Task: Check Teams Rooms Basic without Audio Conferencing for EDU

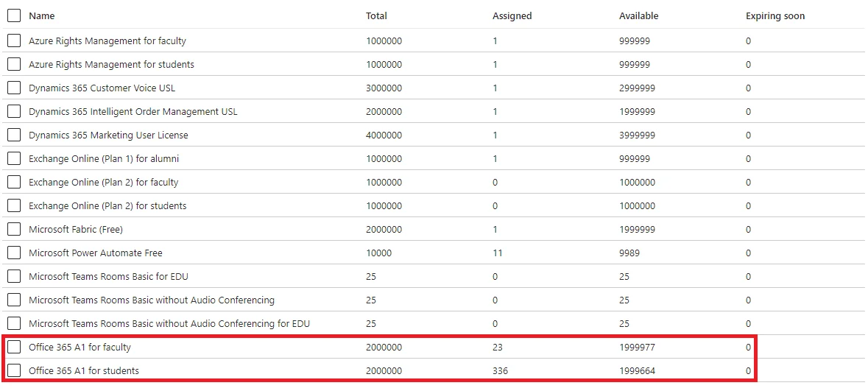Action: coord(15,323)
